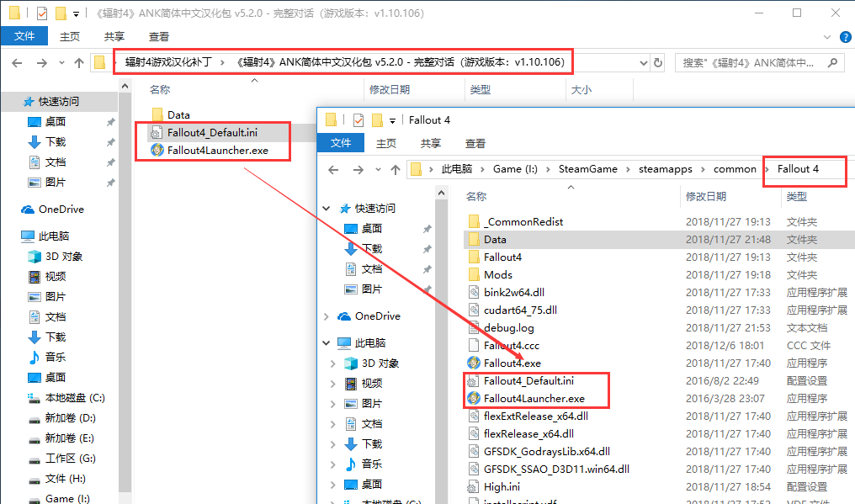Click the back window sidebar scrollbar
Screen dimensions: 855x504
[125, 292]
